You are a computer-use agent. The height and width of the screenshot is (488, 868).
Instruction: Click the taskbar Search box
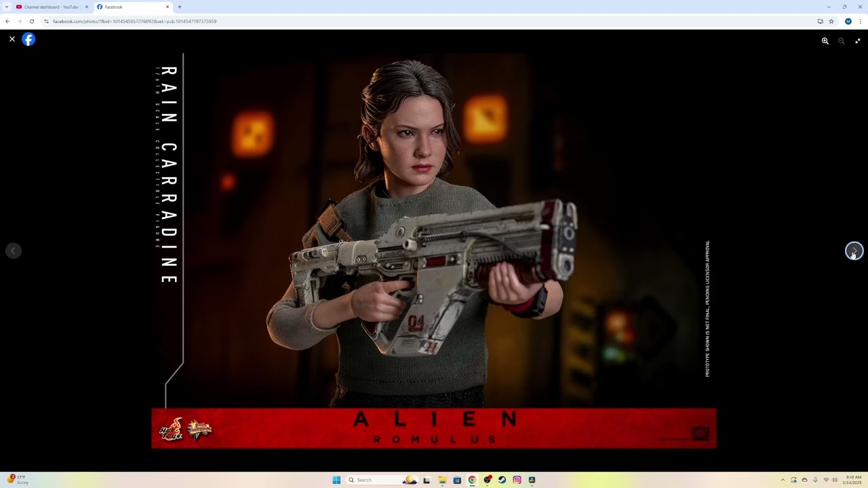tap(382, 480)
